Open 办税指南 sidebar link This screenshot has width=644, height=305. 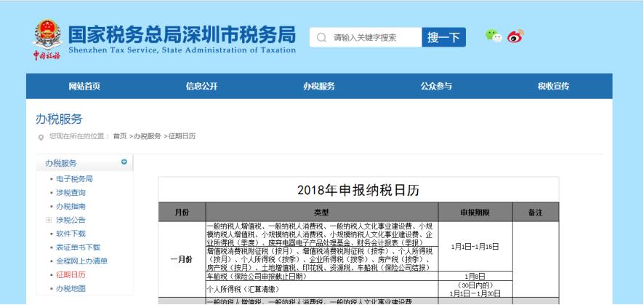click(71, 206)
